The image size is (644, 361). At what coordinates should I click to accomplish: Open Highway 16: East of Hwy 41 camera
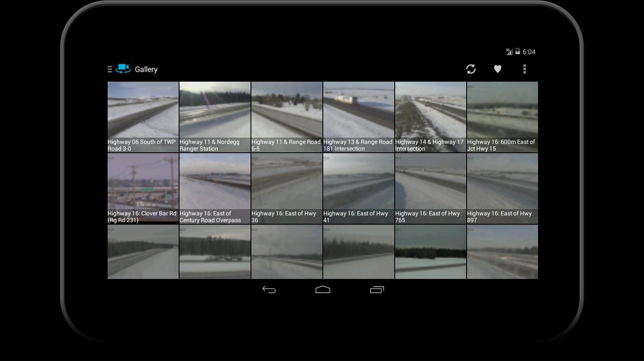point(359,188)
